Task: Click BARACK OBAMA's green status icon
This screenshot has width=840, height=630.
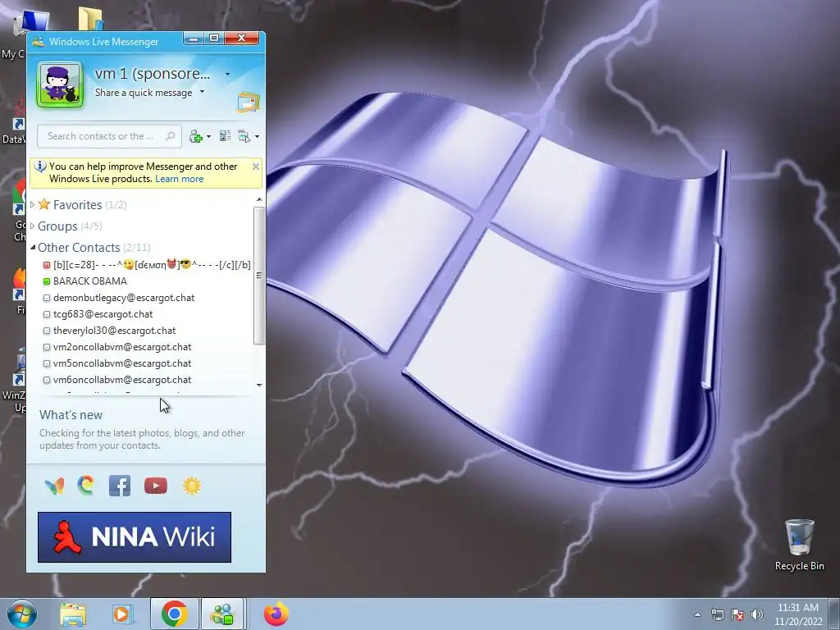Action: (47, 281)
